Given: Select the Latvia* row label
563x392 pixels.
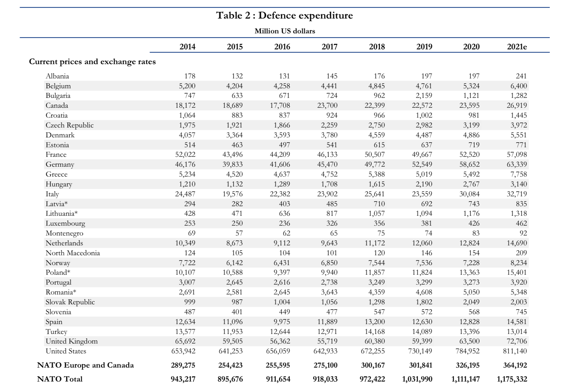Looking at the screenshot, I should (x=57, y=204).
